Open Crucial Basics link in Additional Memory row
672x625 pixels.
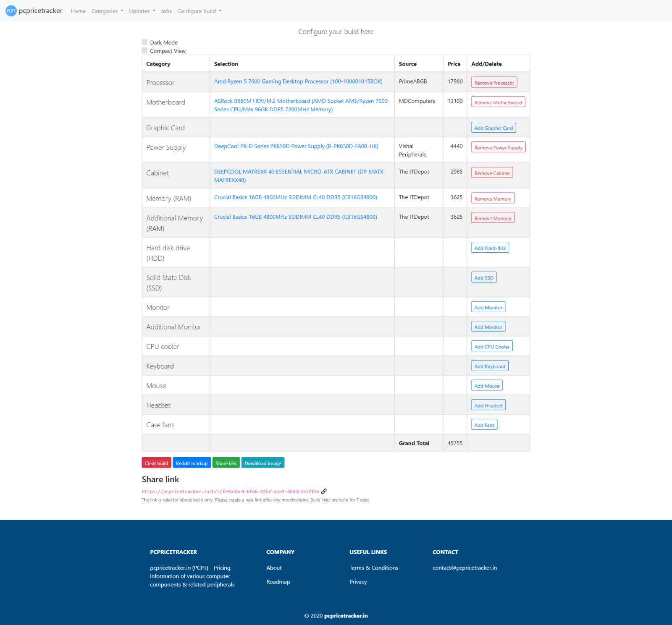coord(295,217)
